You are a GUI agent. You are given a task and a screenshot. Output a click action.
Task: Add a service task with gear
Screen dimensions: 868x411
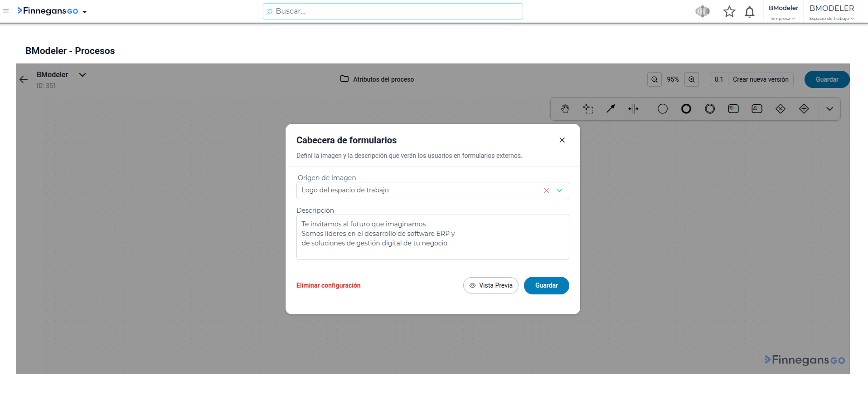[x=733, y=109]
